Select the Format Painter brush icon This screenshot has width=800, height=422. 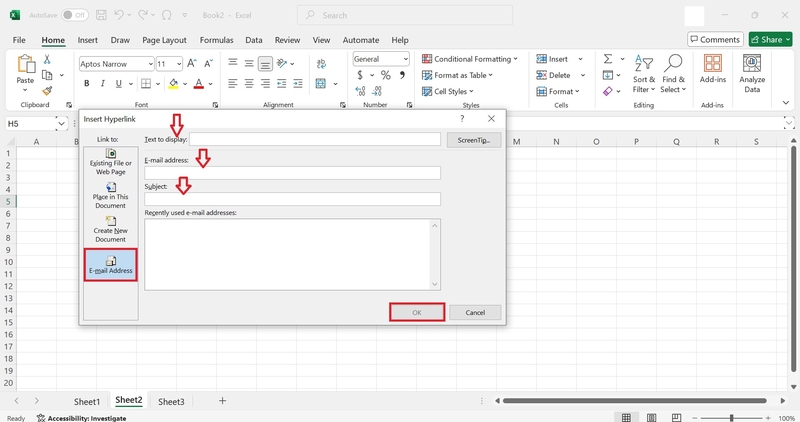click(x=47, y=91)
